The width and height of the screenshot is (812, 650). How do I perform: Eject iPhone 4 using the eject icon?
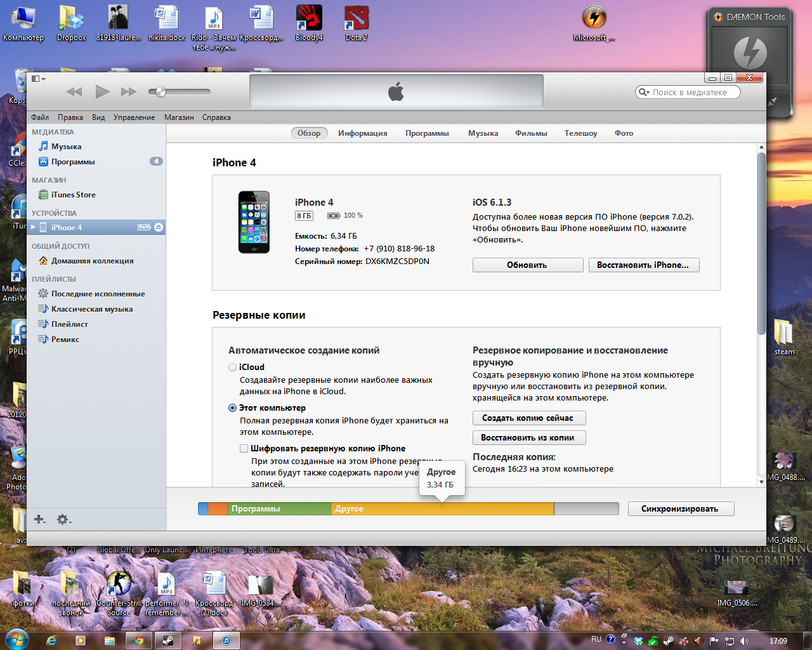[159, 227]
